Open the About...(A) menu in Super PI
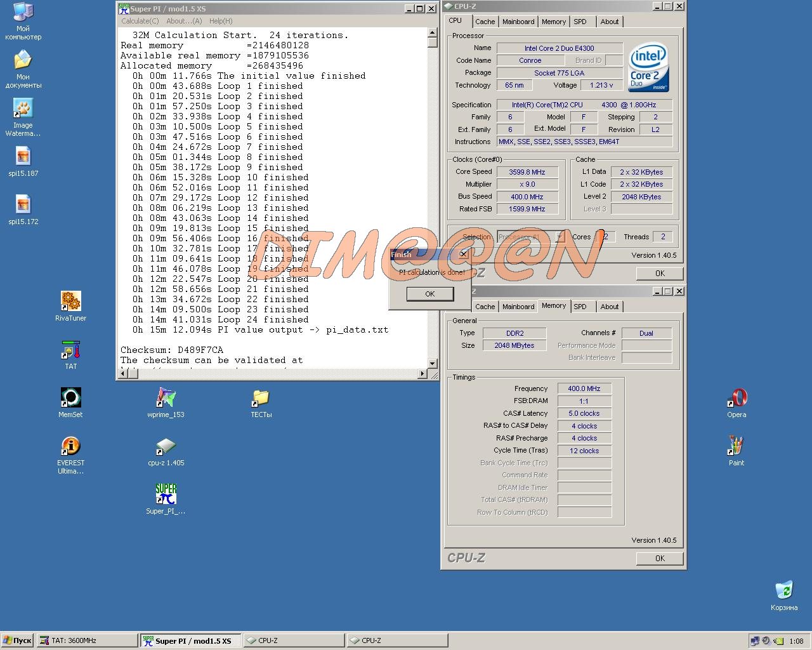The height and width of the screenshot is (650, 812). coord(184,21)
